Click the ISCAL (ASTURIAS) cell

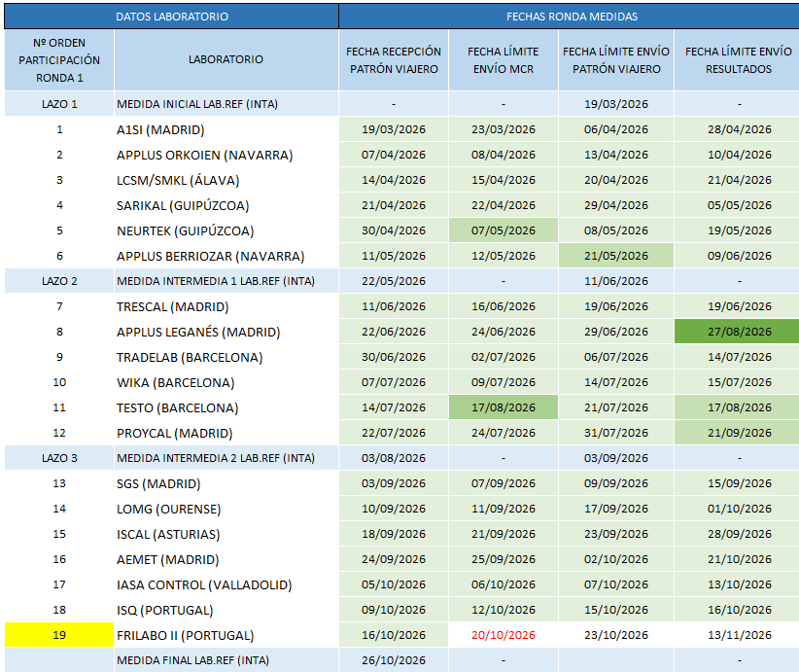tap(226, 534)
